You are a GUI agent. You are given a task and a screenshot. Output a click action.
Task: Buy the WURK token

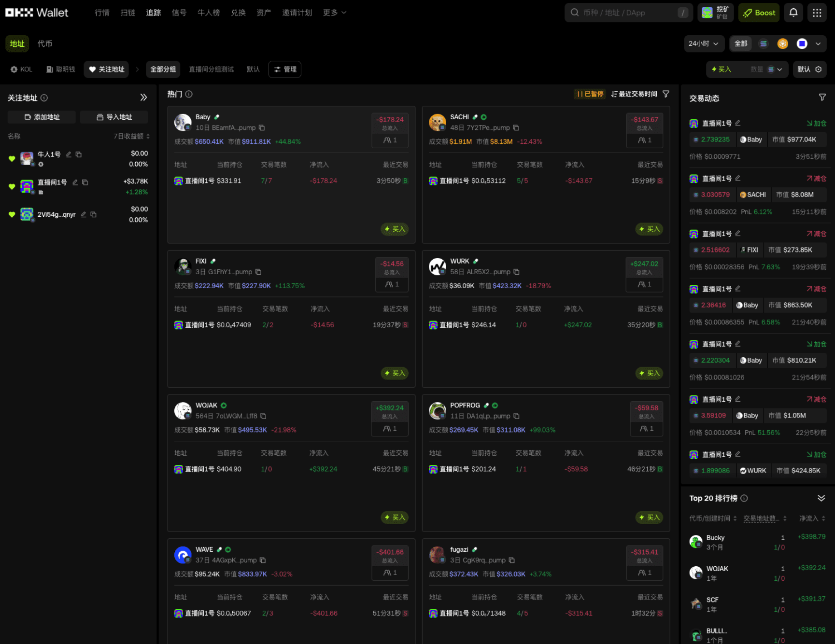pyautogui.click(x=649, y=373)
